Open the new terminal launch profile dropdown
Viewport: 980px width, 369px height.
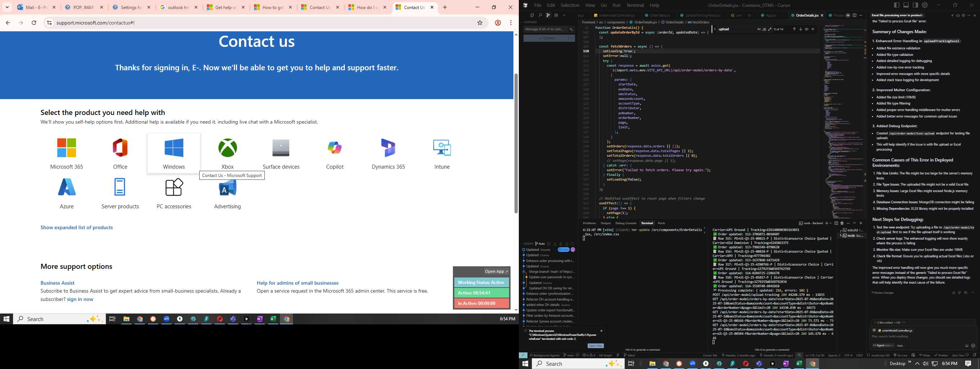[x=830, y=223]
